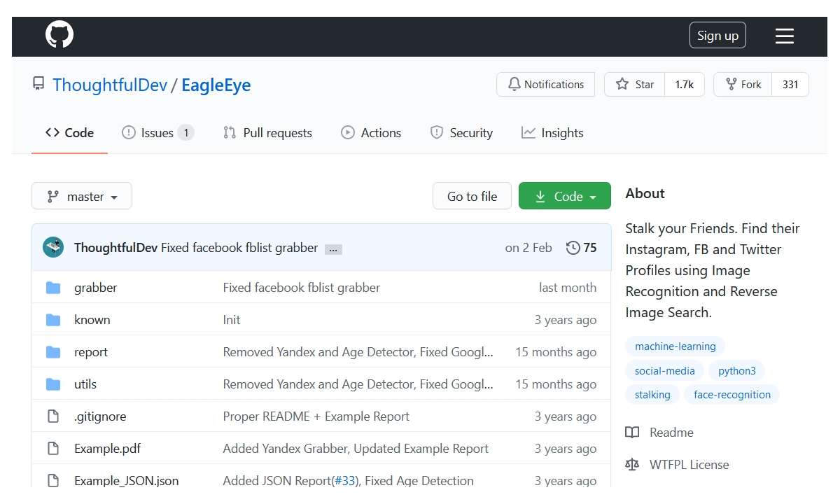Open the EagleEye repository link
The height and width of the screenshot is (504, 840).
click(x=216, y=85)
